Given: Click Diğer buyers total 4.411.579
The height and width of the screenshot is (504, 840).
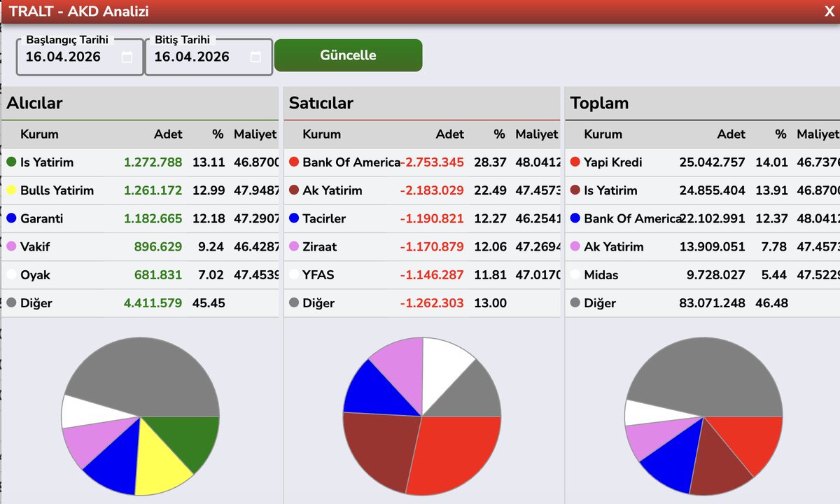Looking at the screenshot, I should 153,303.
